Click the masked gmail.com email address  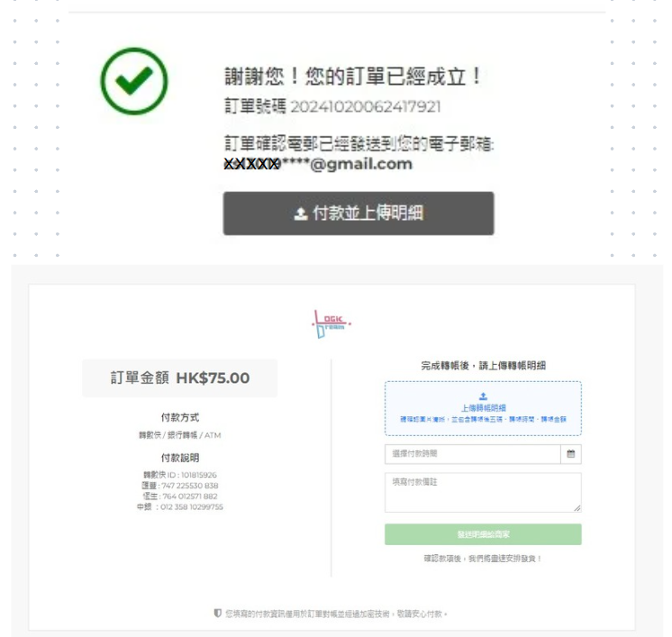pyautogui.click(x=318, y=164)
